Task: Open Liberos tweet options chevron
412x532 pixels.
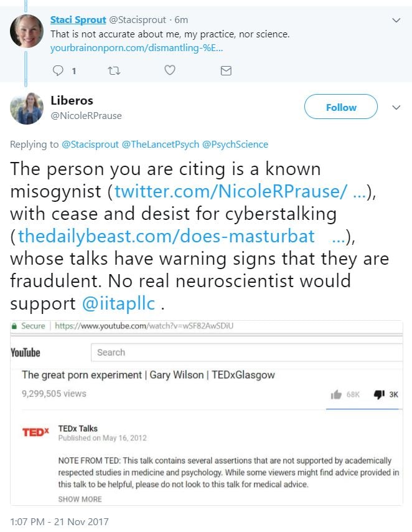Action: pyautogui.click(x=396, y=107)
